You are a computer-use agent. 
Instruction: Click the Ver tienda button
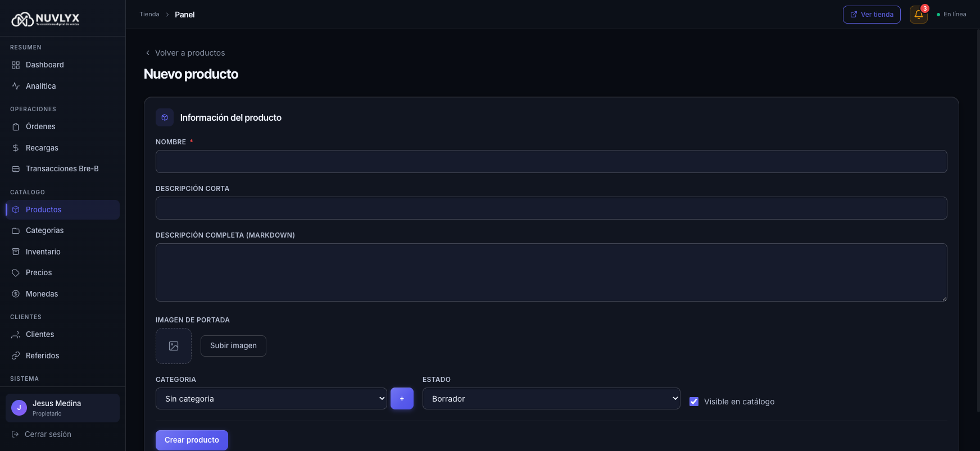pyautogui.click(x=871, y=15)
